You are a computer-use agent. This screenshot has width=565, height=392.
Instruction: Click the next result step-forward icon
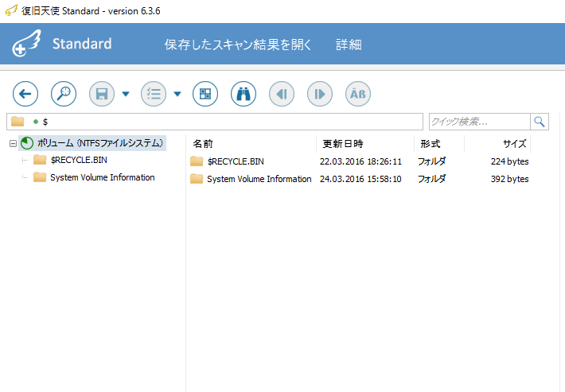(x=320, y=94)
